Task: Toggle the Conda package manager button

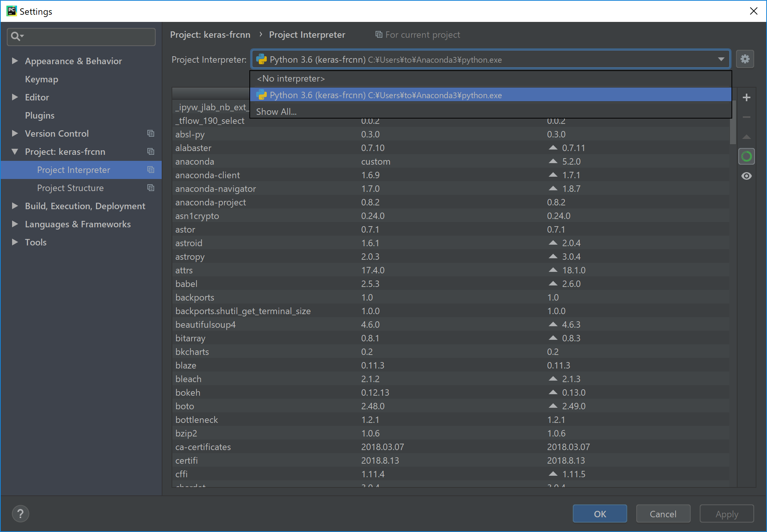Action: (746, 156)
